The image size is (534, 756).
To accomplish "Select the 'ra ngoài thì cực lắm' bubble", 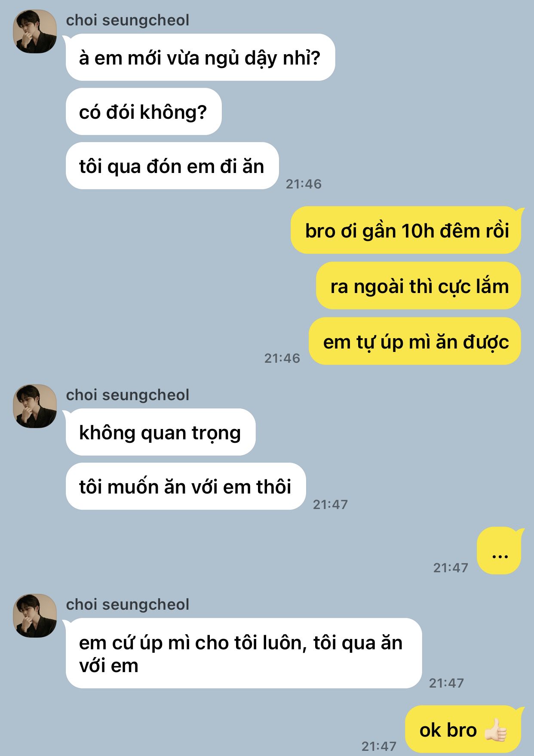I will coord(419,286).
